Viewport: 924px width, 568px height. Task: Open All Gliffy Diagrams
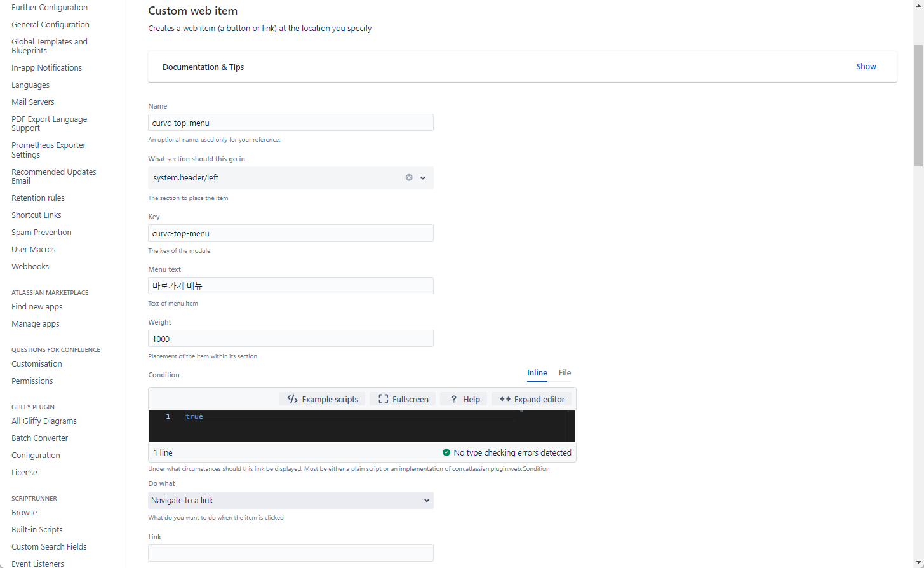(x=44, y=421)
